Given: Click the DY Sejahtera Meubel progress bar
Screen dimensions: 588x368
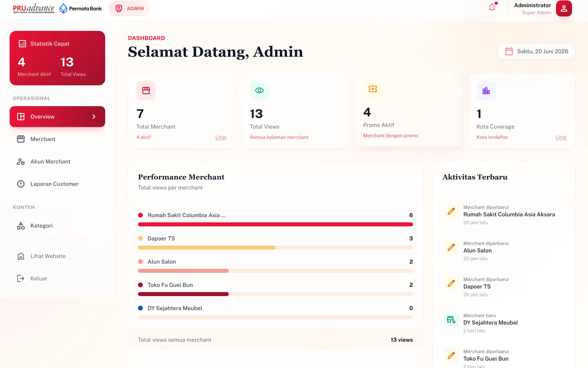Looking at the screenshot, I should (x=275, y=317).
